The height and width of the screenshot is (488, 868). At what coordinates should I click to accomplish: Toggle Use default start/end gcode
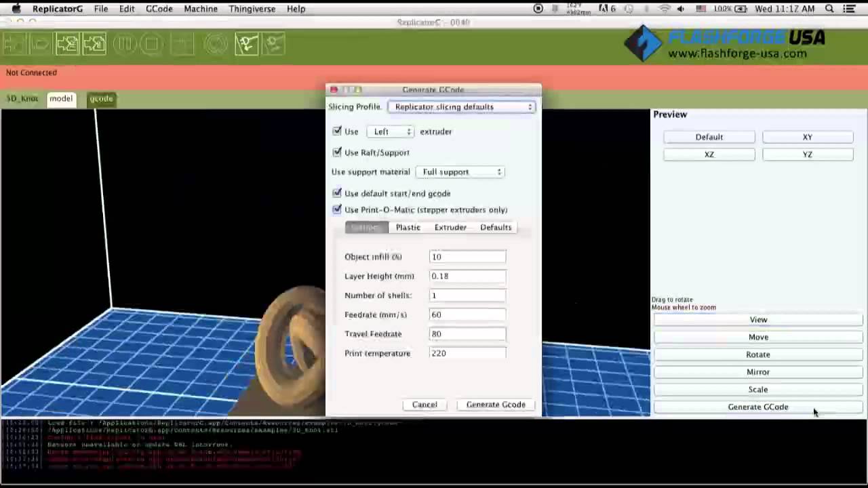(x=337, y=193)
